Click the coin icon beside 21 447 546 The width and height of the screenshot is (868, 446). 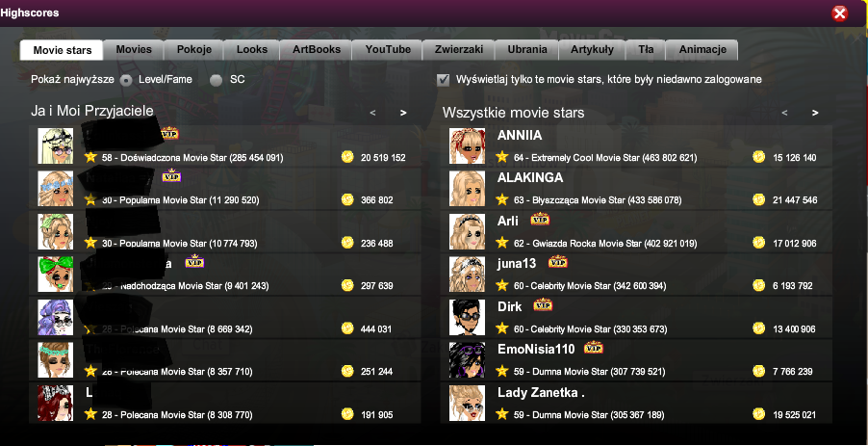point(759,199)
